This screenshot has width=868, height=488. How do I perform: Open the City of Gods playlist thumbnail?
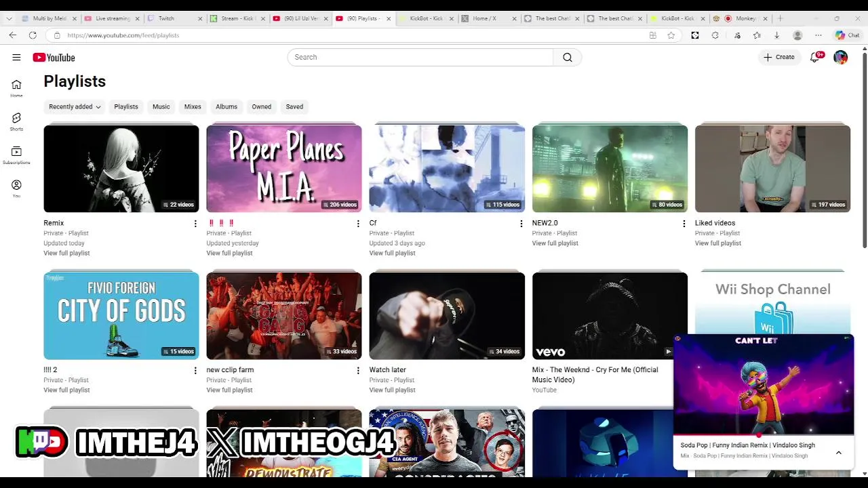click(121, 315)
